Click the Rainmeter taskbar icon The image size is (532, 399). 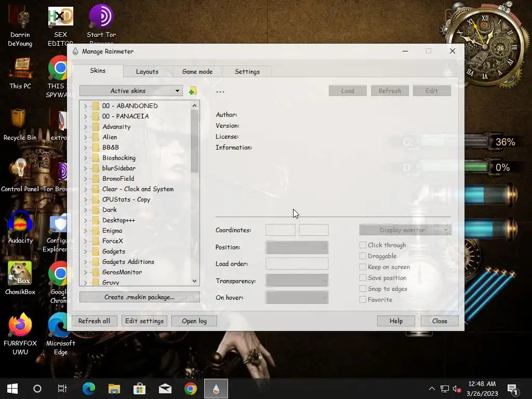216,389
